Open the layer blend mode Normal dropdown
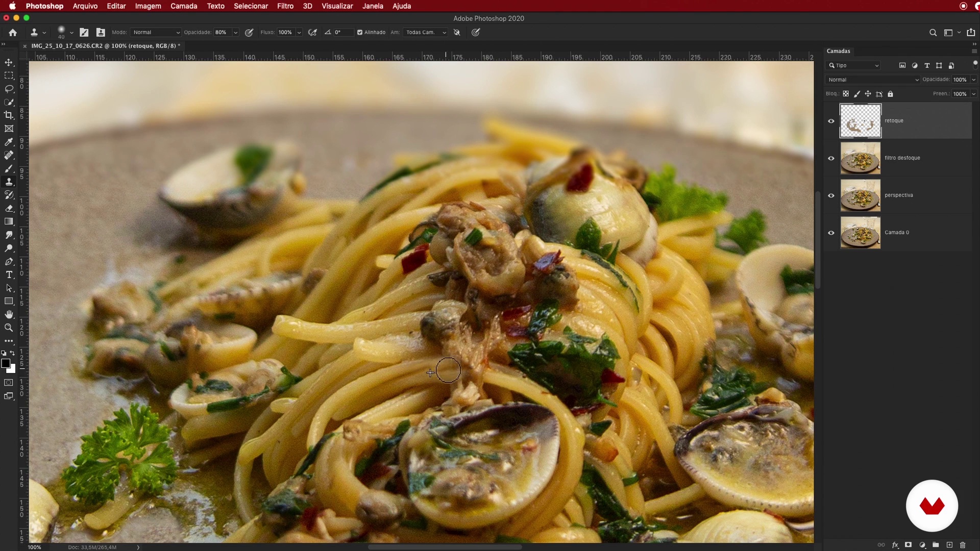Viewport: 980px width, 551px height. [873, 80]
